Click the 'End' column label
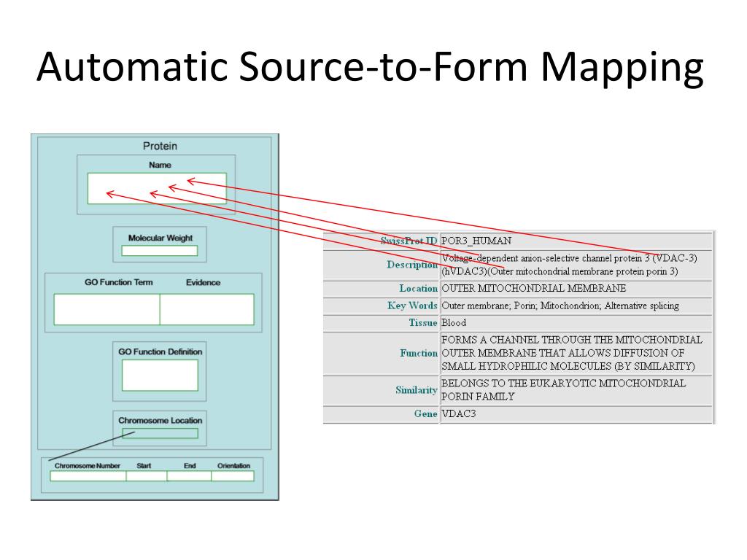The width and height of the screenshot is (747, 560). click(x=190, y=466)
